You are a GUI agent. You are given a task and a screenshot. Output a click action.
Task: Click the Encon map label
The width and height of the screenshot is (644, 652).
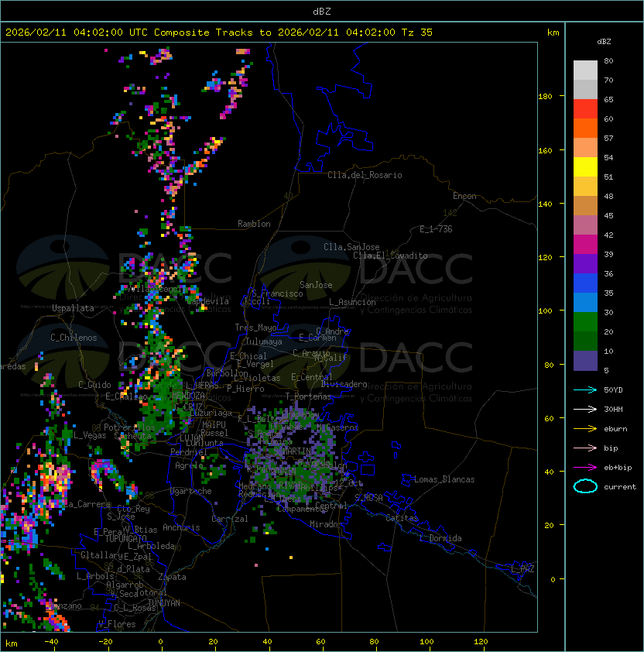pyautogui.click(x=464, y=196)
